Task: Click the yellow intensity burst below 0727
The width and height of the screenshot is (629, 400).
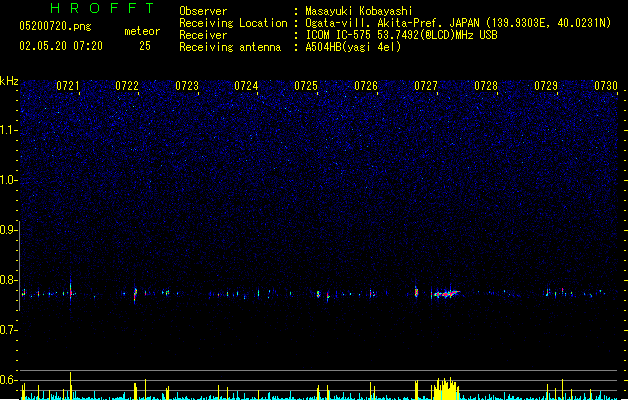Action: [445, 388]
